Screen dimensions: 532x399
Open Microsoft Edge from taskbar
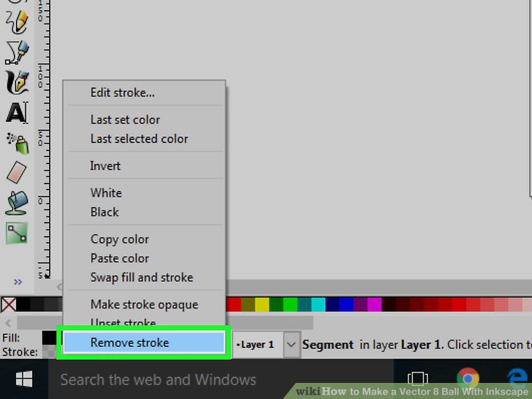(x=517, y=379)
